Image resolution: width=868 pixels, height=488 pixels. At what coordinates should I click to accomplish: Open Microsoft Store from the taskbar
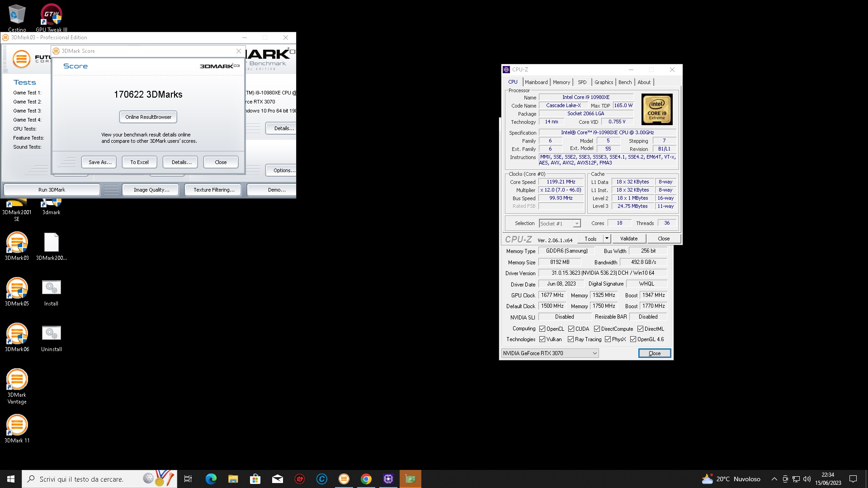255,479
